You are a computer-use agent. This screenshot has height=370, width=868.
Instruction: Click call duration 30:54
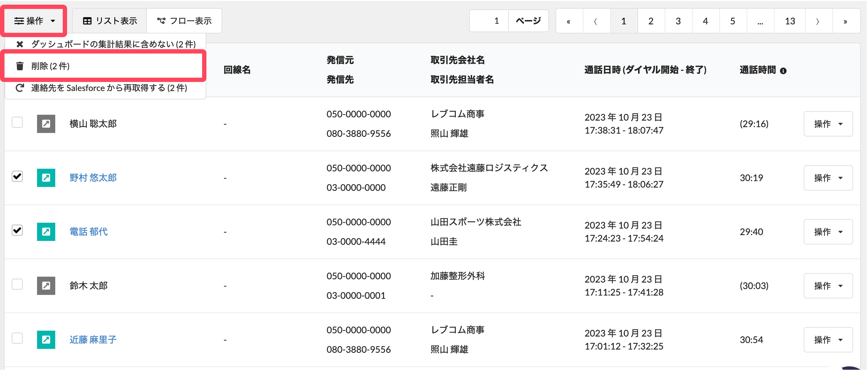pos(752,340)
